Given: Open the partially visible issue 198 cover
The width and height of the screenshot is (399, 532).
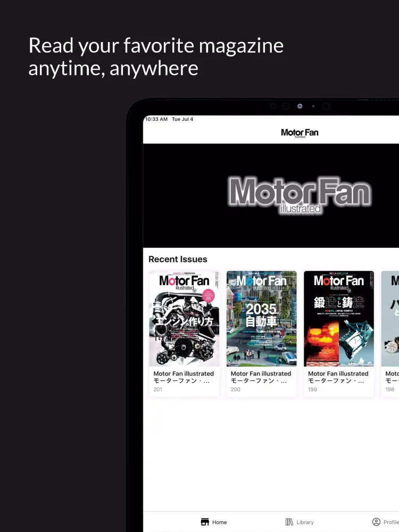Looking at the screenshot, I should click(x=390, y=319).
